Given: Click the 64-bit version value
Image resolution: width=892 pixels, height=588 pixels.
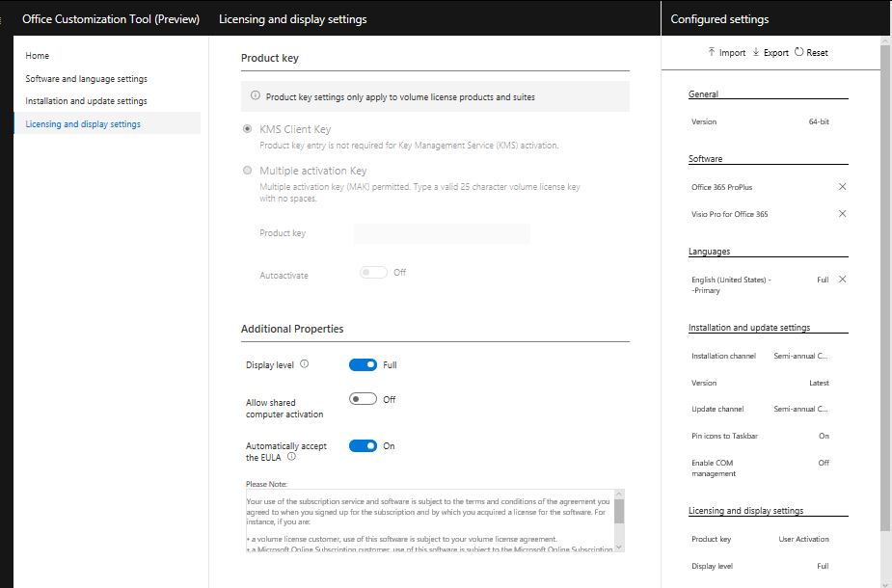Looking at the screenshot, I should tap(819, 121).
